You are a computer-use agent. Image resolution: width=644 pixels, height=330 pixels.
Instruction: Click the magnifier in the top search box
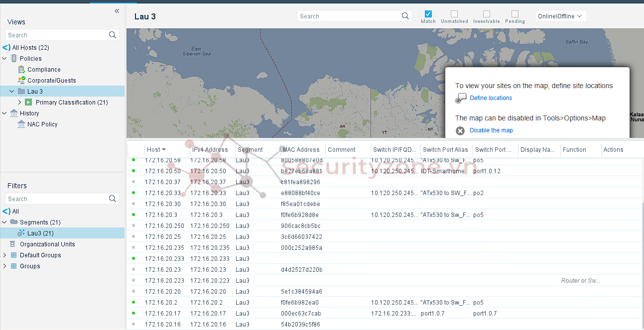(405, 16)
